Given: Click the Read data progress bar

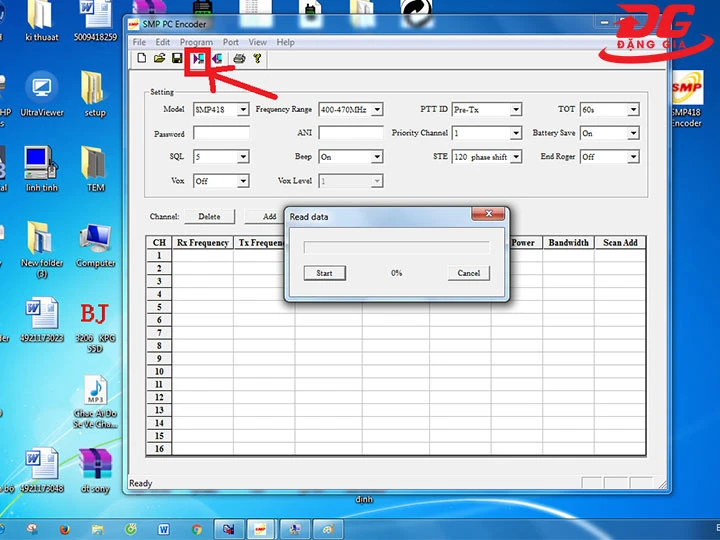Looking at the screenshot, I should point(396,248).
